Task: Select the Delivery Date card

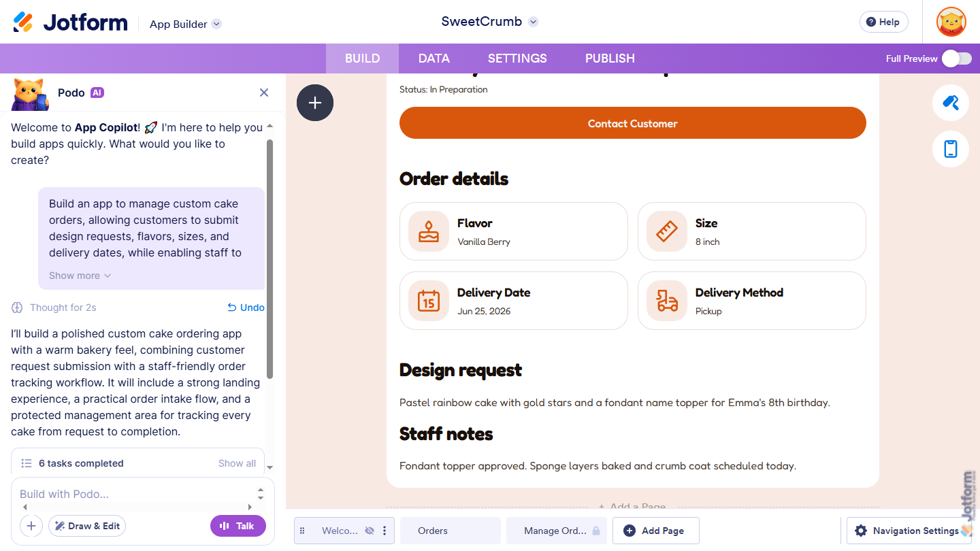Action: tap(514, 301)
